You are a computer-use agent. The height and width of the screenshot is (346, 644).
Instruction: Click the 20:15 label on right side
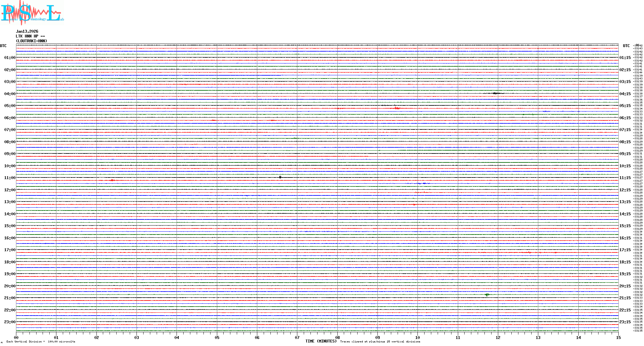tap(625, 286)
